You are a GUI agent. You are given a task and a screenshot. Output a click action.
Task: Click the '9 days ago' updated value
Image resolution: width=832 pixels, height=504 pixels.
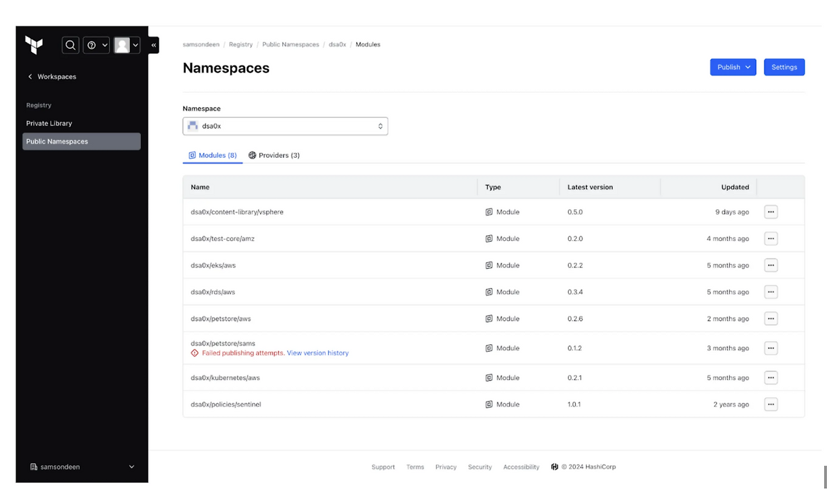tap(732, 212)
